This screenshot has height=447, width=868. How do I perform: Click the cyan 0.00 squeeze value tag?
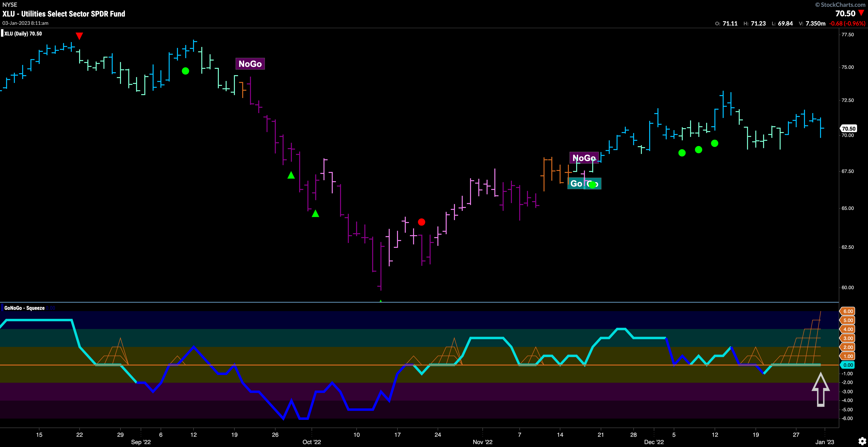pyautogui.click(x=848, y=365)
